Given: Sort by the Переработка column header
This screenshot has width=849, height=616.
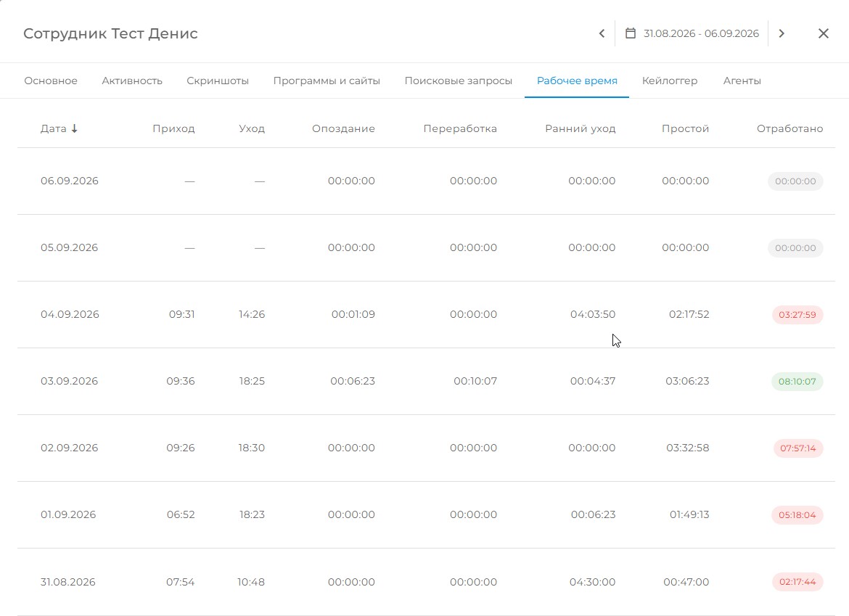Looking at the screenshot, I should pos(460,129).
